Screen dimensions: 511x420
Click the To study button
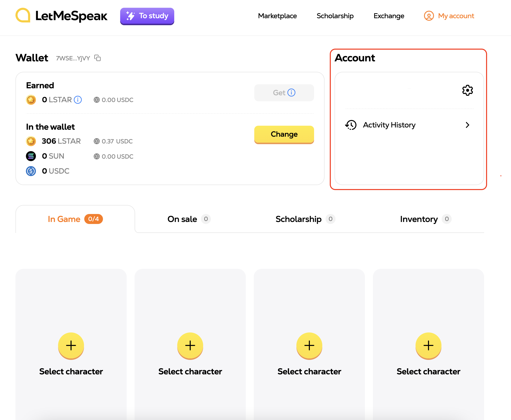coord(147,16)
